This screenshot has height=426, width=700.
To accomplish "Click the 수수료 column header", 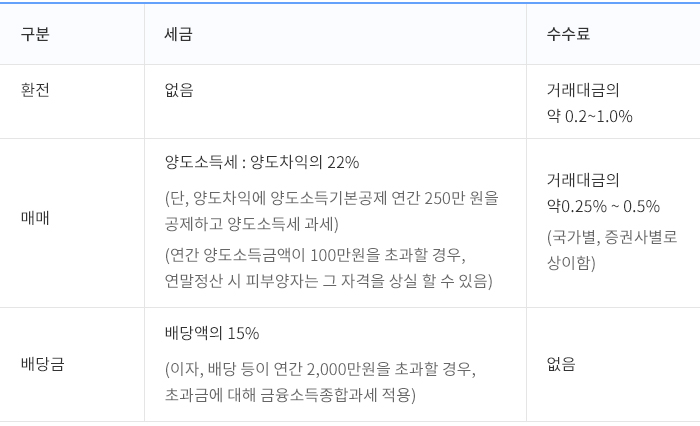I will point(568,34).
